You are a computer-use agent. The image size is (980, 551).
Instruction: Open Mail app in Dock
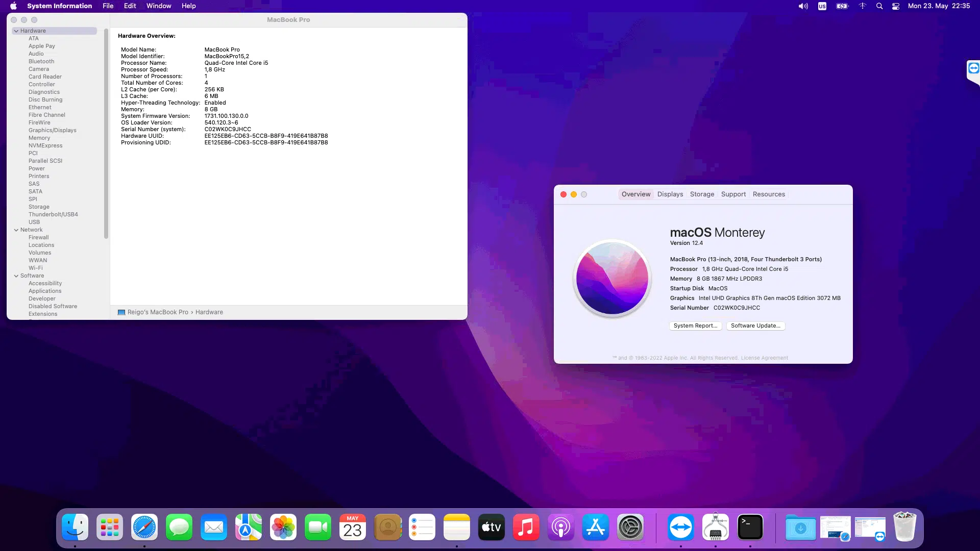[x=214, y=527]
